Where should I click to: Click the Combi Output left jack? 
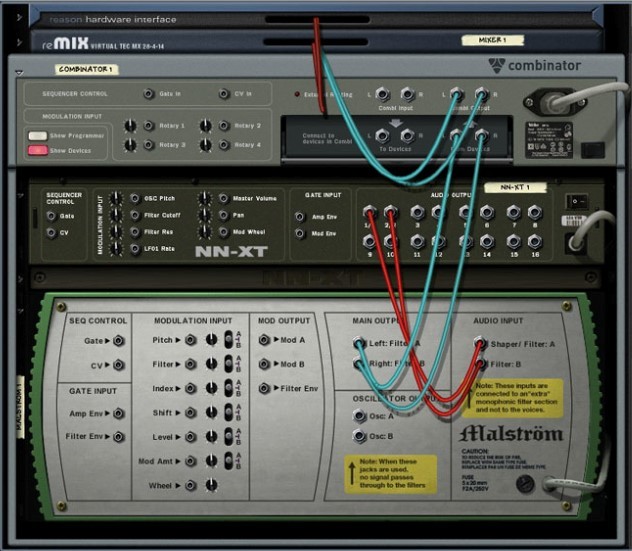456,95
